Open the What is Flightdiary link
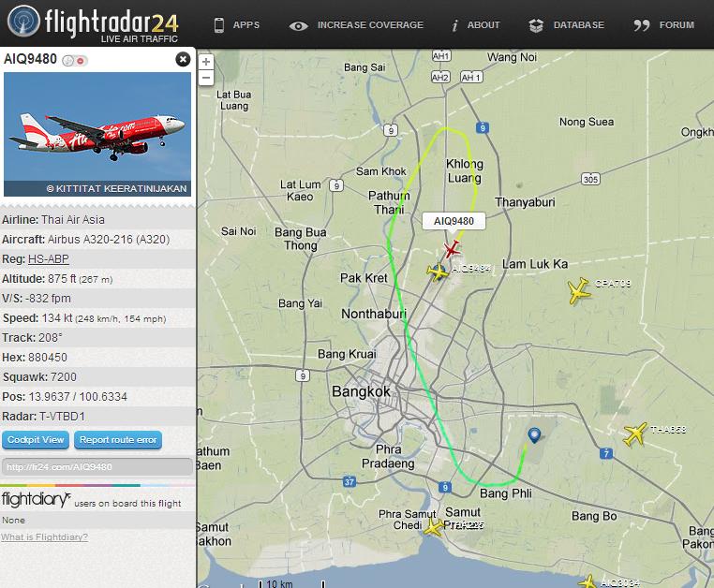This screenshot has height=588, width=714. point(44,537)
